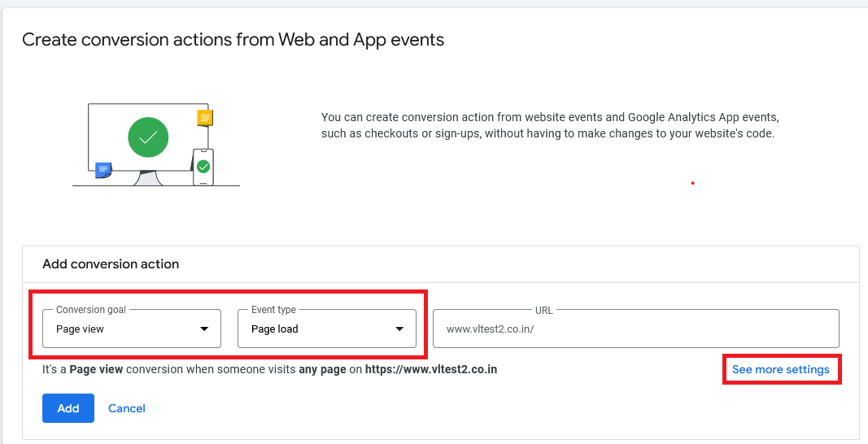
Task: Click the description paragraph about website events
Action: [549, 125]
